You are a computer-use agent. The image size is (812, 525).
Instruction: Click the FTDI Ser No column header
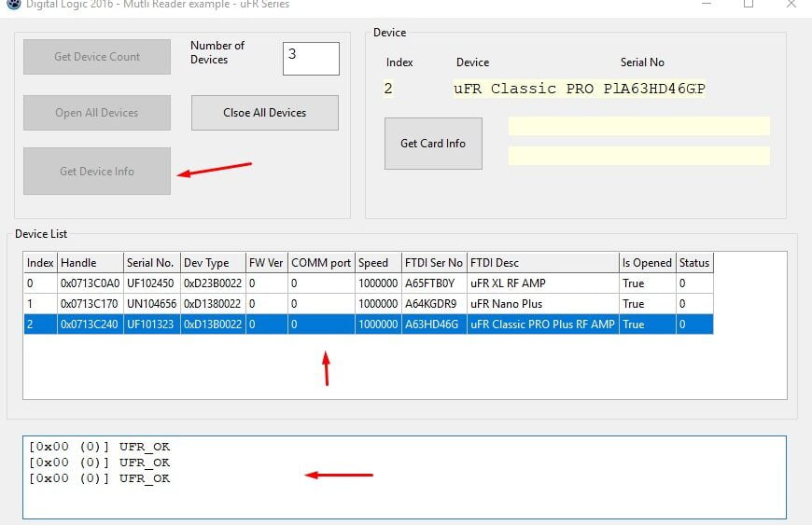(435, 263)
